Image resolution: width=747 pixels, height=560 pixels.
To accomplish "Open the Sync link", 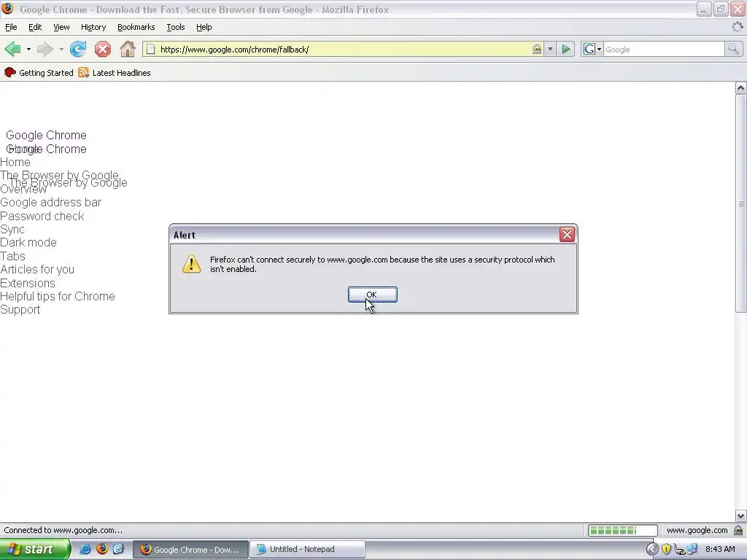I will pyautogui.click(x=12, y=230).
